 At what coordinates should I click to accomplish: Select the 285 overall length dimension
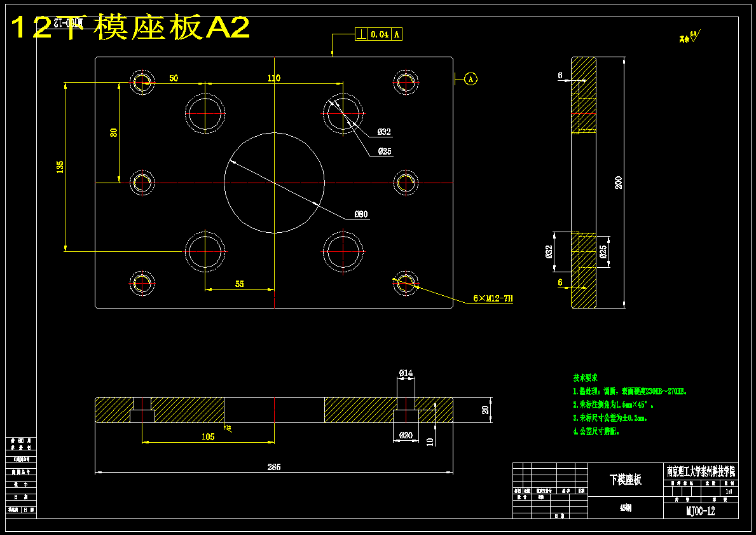click(274, 467)
